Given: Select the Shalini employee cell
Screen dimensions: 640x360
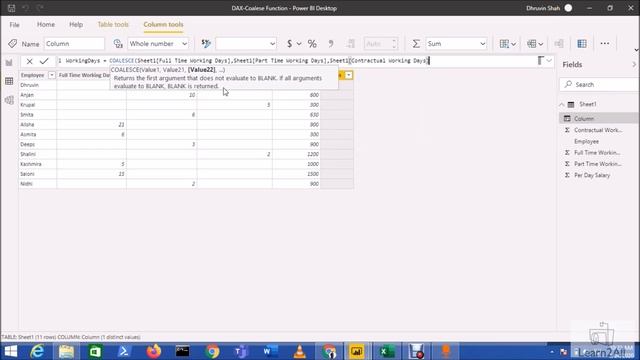Looking at the screenshot, I should [37, 154].
